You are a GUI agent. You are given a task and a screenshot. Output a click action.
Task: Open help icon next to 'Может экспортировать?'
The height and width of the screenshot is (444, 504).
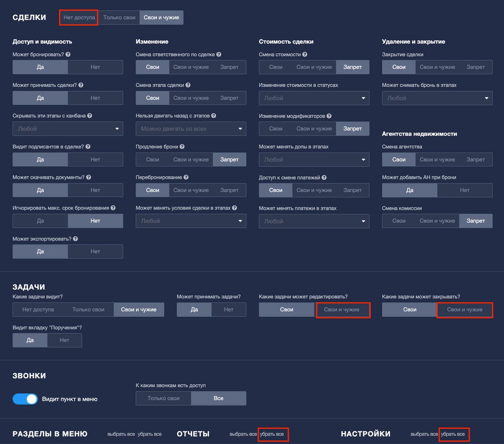[75, 238]
